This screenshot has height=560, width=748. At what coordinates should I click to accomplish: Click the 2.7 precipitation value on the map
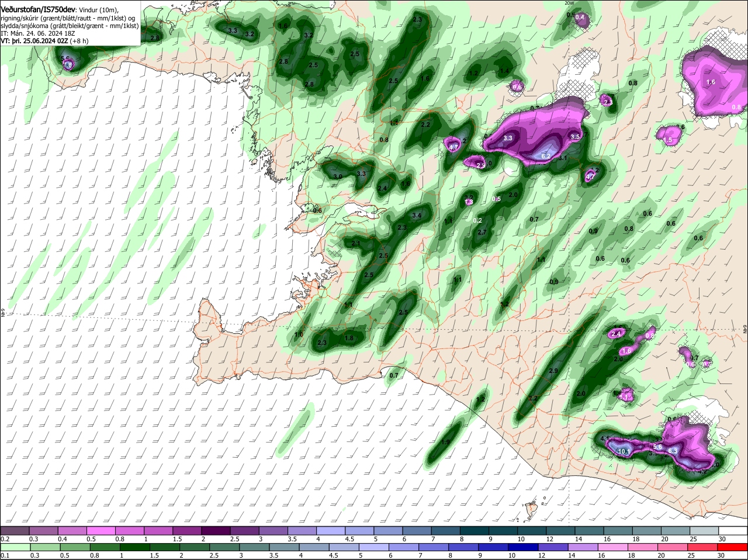(x=482, y=233)
